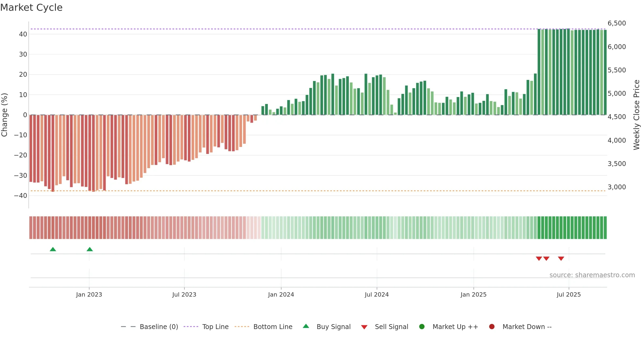644x362 pixels.
Task: Click the Market Cycle chart title
Action: pyautogui.click(x=31, y=8)
